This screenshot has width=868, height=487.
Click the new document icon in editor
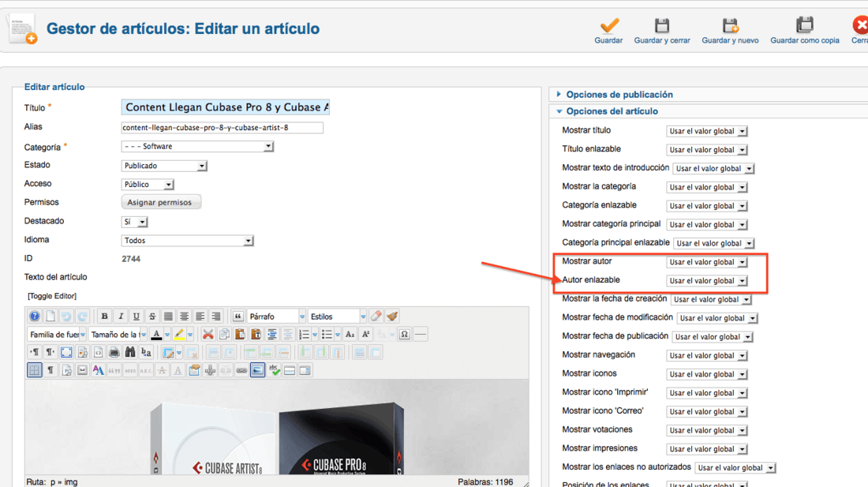pyautogui.click(x=51, y=316)
